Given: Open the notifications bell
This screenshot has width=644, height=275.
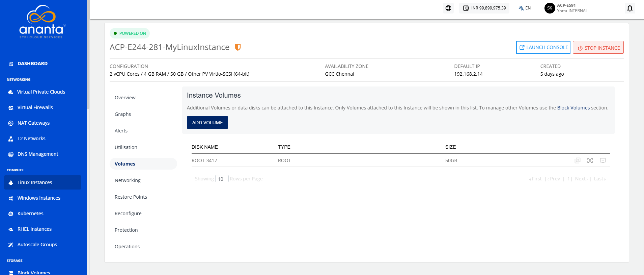Looking at the screenshot, I should click(x=630, y=8).
